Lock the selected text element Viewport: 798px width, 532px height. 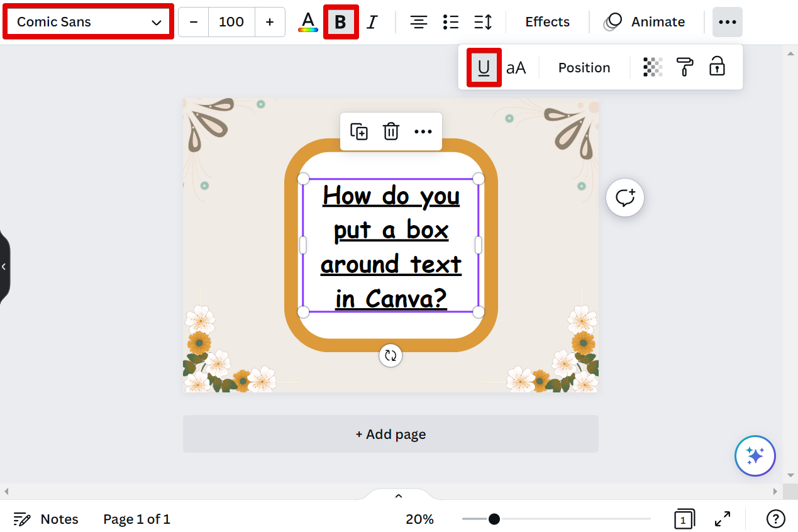pyautogui.click(x=717, y=67)
